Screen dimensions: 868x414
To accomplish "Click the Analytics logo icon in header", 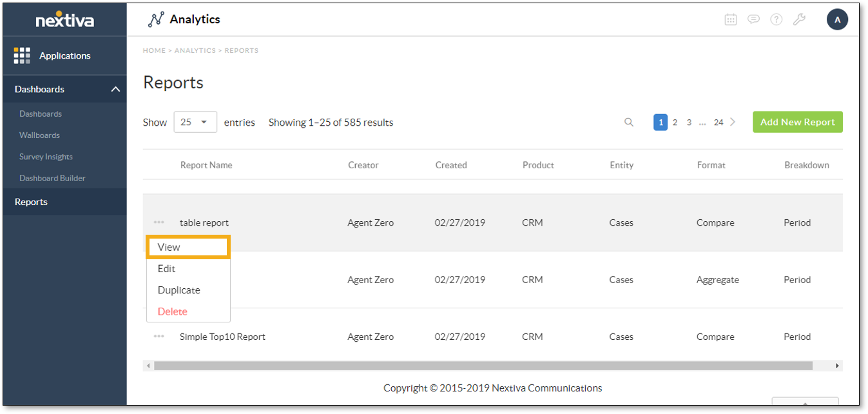I will coord(155,19).
